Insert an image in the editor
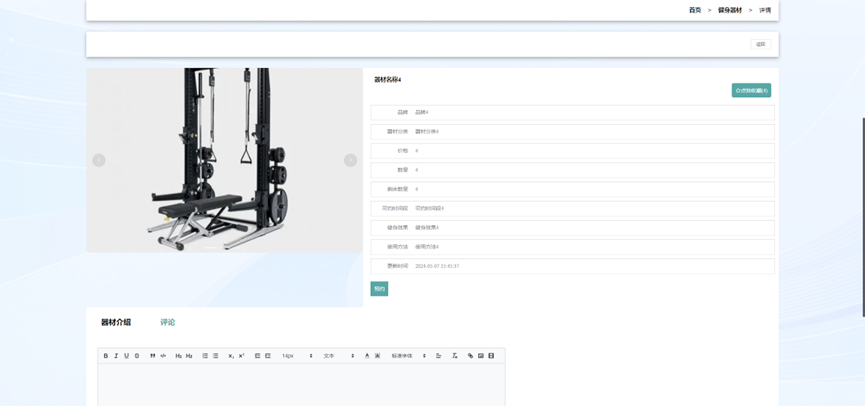Viewport: 865px width, 406px height. click(480, 356)
